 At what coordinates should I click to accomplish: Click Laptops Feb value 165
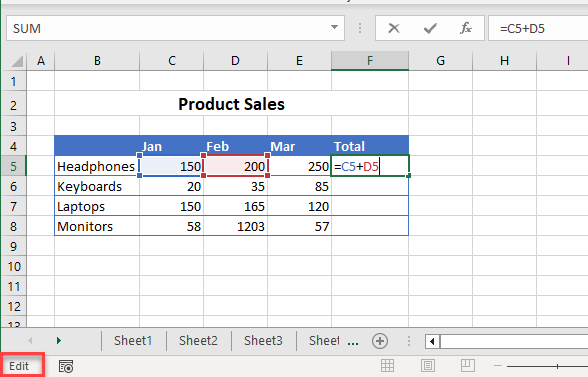[x=236, y=206]
